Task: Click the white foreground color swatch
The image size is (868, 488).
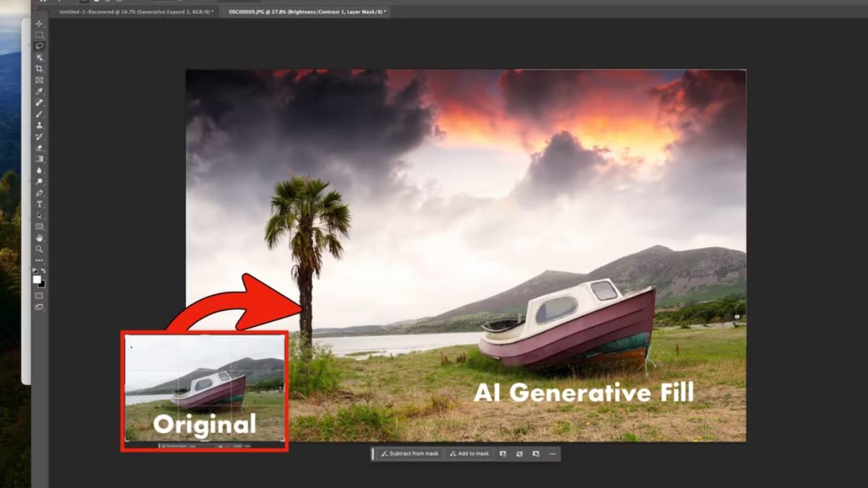Action: pos(37,279)
